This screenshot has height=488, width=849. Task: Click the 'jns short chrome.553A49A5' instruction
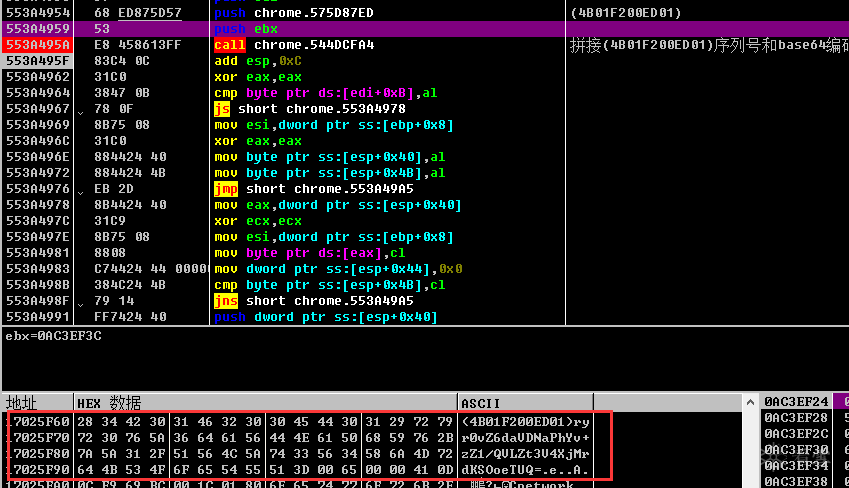pyautogui.click(x=314, y=301)
